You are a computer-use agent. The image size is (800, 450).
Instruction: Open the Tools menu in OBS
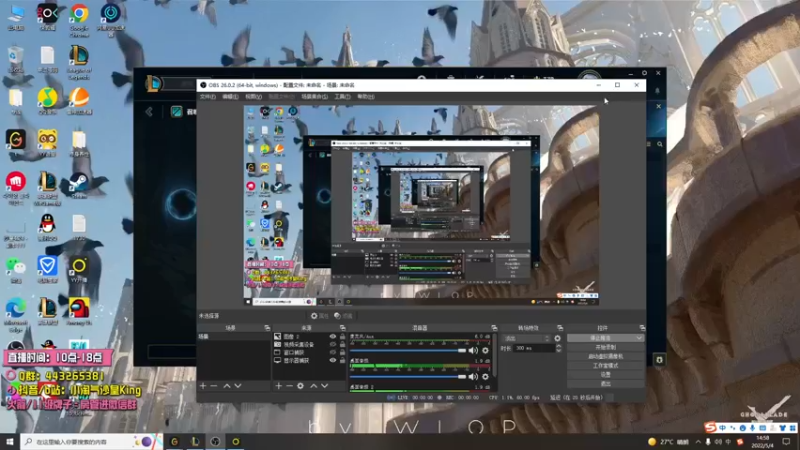pos(342,96)
